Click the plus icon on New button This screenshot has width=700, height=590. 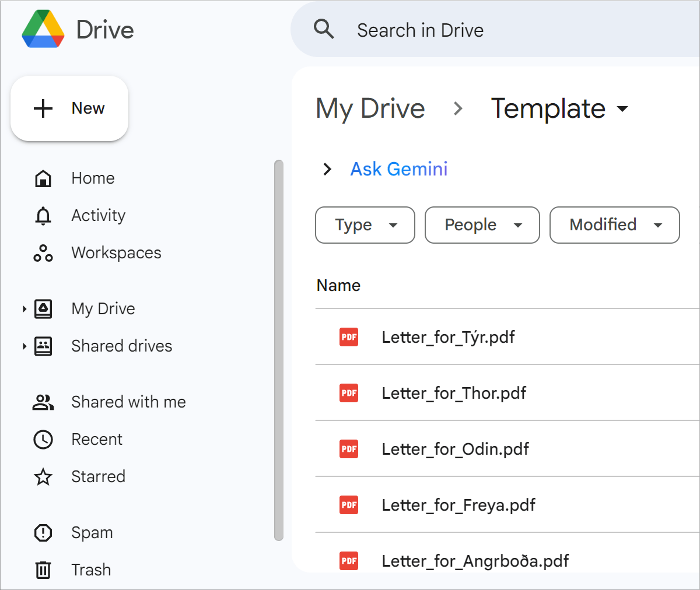pos(43,108)
